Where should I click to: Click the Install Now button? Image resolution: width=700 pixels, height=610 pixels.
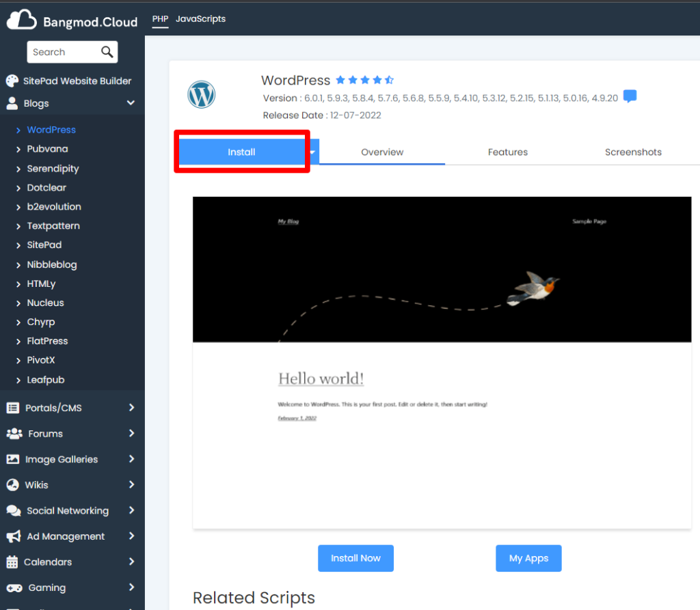pyautogui.click(x=355, y=558)
